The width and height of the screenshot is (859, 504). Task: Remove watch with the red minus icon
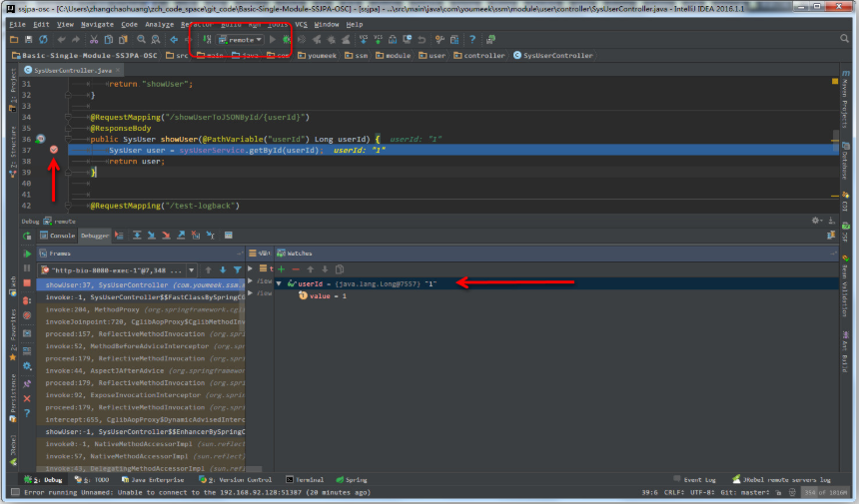[296, 269]
